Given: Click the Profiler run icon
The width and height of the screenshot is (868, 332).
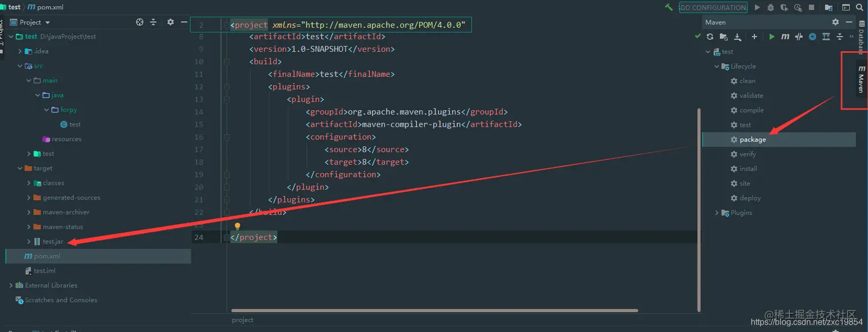Looking at the screenshot, I should (798, 7).
